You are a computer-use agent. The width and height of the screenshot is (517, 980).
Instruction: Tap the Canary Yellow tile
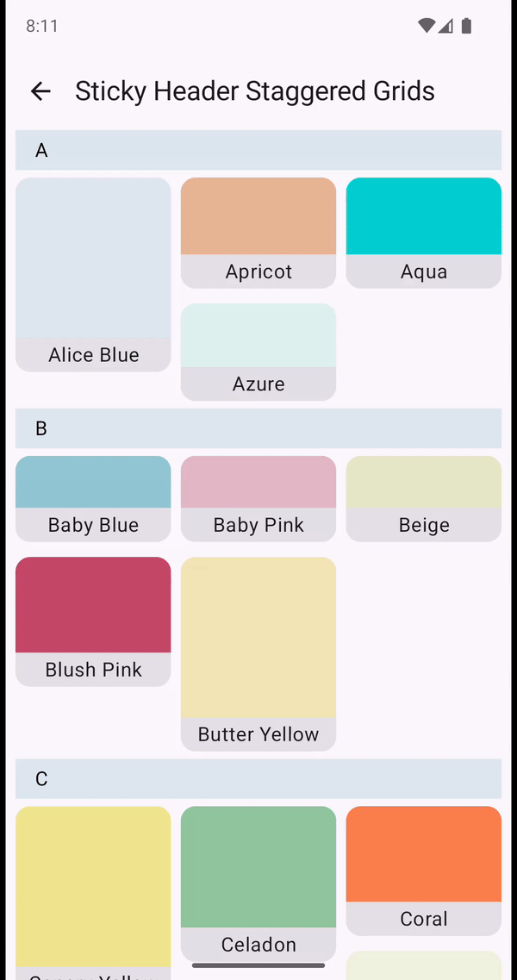(x=93, y=888)
